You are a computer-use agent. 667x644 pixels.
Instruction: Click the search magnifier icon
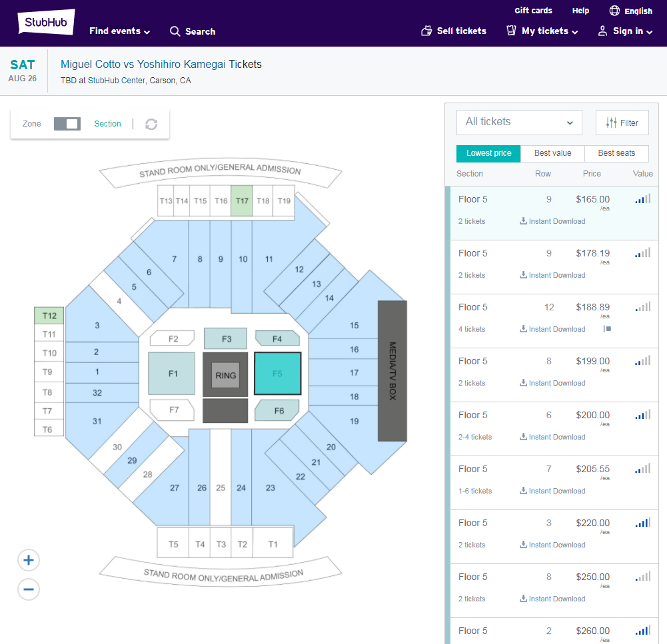(x=175, y=31)
